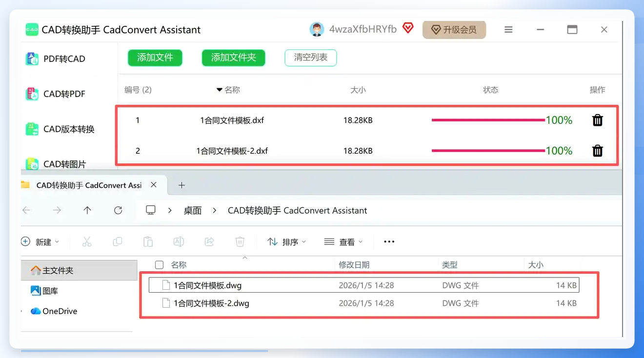Click the 升级会员 upgrade button
The image size is (644, 358).
pyautogui.click(x=454, y=30)
